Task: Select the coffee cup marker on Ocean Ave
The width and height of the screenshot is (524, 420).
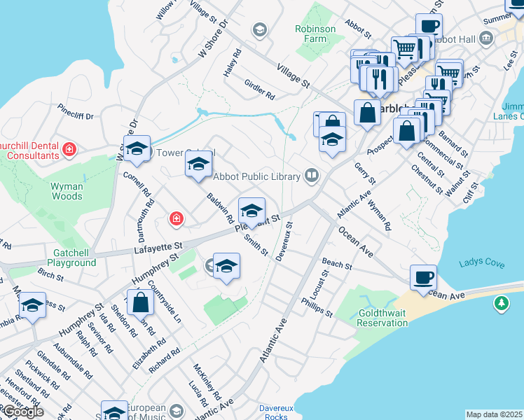Action: (x=423, y=276)
